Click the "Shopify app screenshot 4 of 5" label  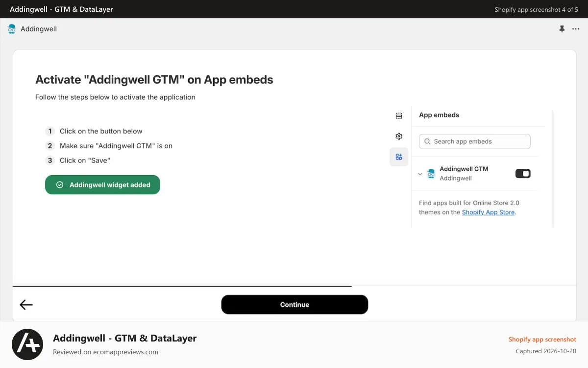pyautogui.click(x=536, y=9)
